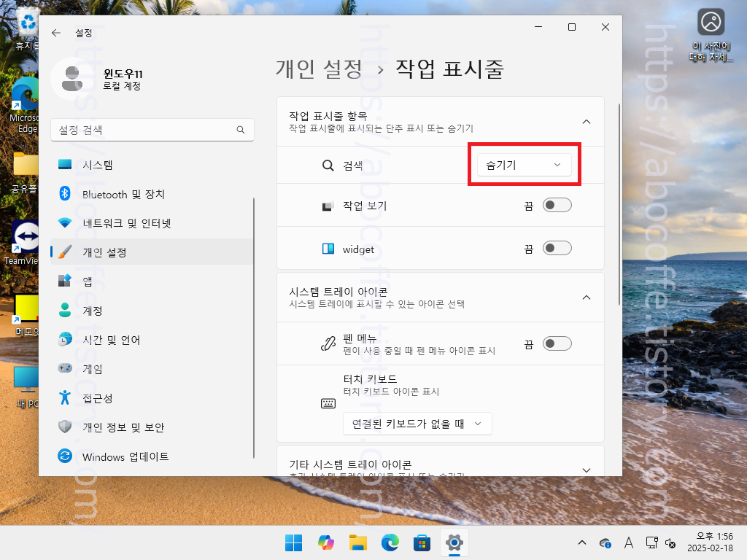The image size is (747, 560).
Task: Click the 시간 및 언어 clock globe icon
Action: pos(65,340)
